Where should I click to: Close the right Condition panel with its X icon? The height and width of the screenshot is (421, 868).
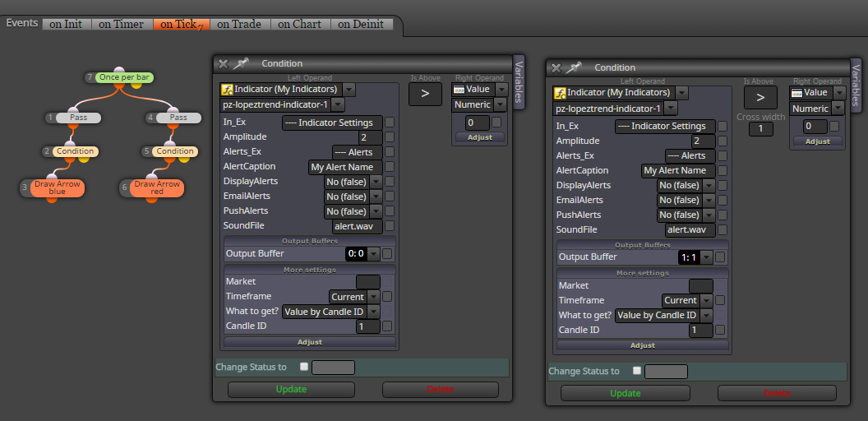tap(556, 67)
